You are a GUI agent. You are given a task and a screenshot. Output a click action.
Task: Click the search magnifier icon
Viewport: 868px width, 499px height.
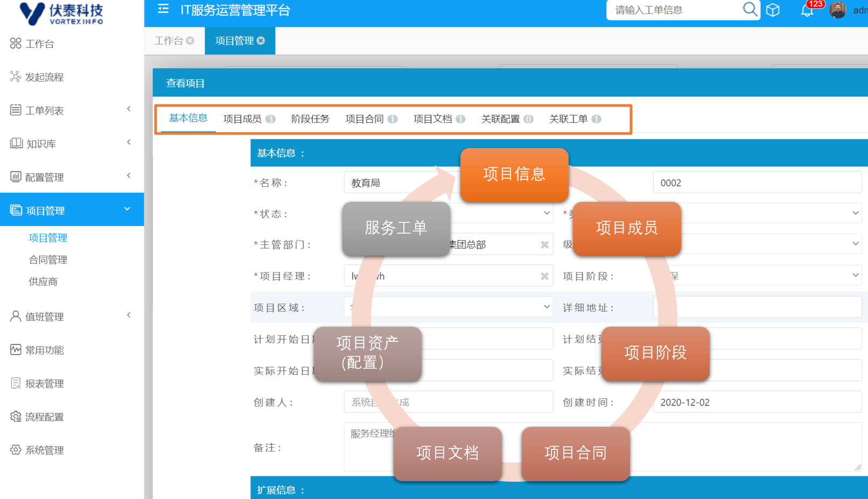749,10
